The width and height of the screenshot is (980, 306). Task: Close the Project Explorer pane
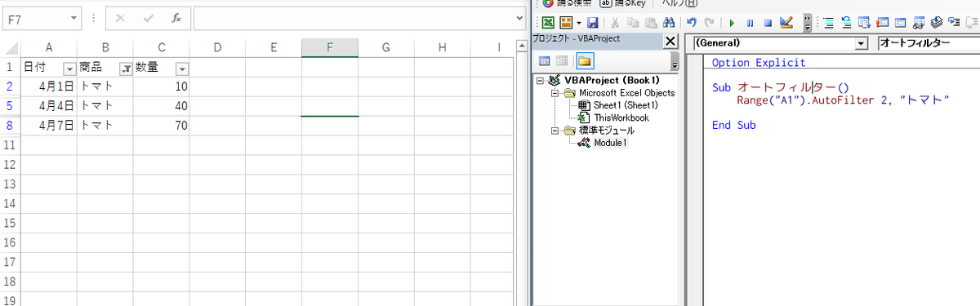tap(670, 42)
